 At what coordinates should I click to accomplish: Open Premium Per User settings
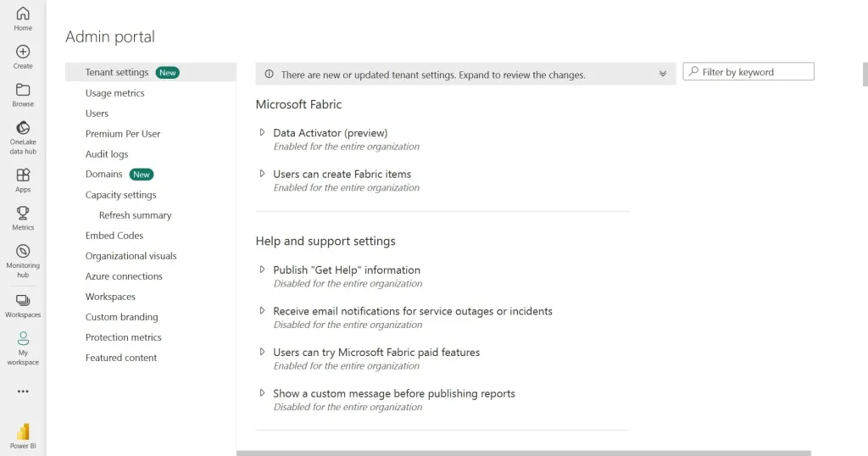click(x=123, y=134)
